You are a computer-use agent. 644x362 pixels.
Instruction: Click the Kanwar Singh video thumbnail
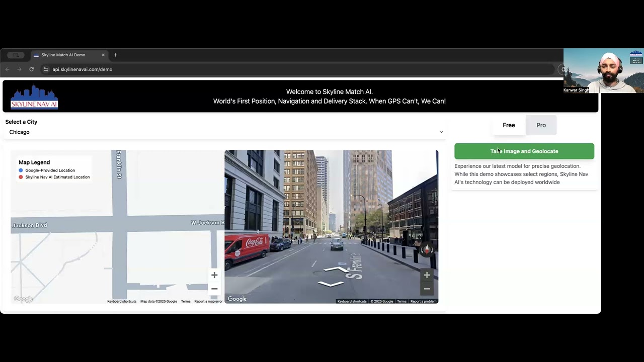click(603, 70)
